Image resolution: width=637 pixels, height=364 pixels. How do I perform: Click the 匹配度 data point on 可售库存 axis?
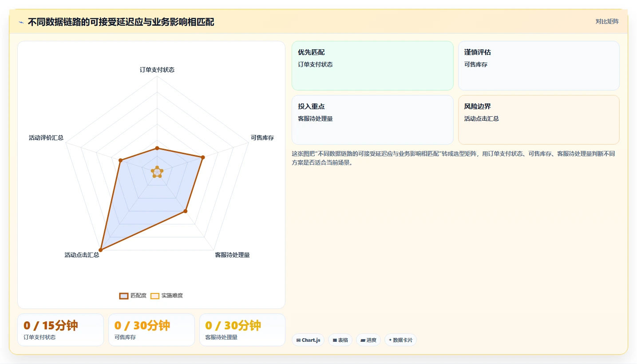203,157
